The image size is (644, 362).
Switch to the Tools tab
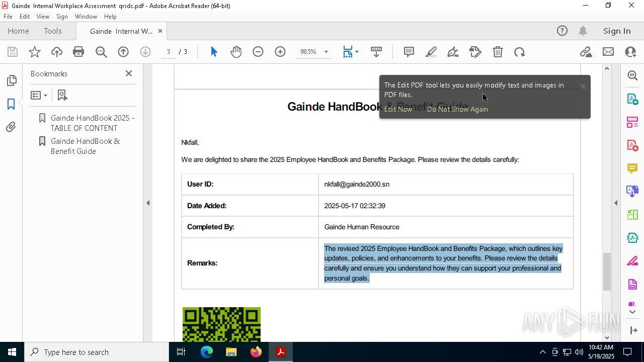pos(53,31)
